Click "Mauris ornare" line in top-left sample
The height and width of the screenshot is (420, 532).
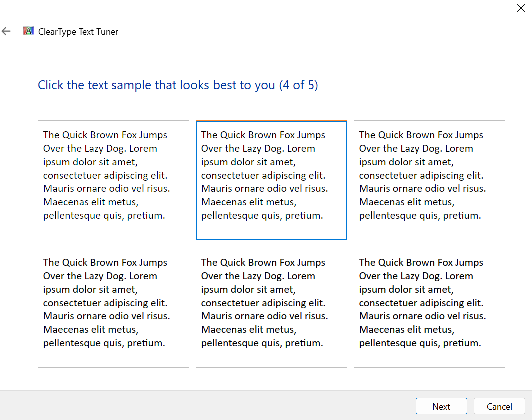point(106,189)
